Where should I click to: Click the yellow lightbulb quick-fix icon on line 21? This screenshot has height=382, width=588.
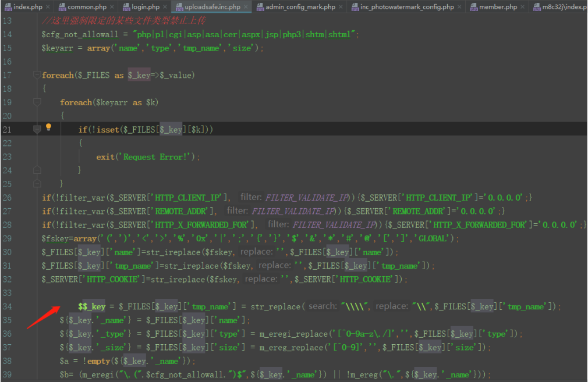[x=48, y=127]
